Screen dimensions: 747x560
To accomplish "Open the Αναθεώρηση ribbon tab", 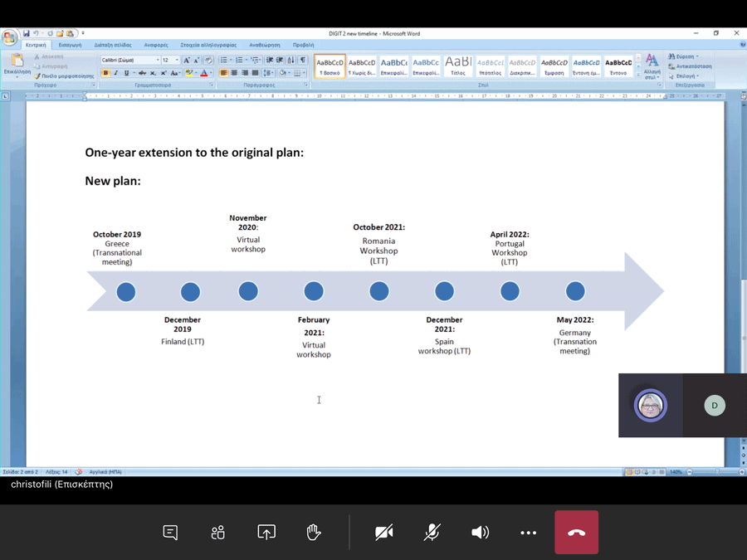I will pos(265,45).
